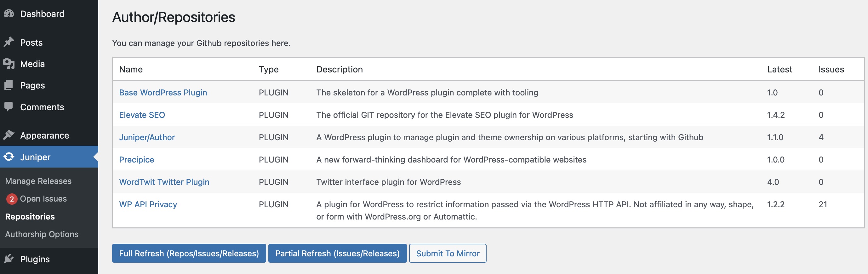Click the red Open Issues count badge

12,199
